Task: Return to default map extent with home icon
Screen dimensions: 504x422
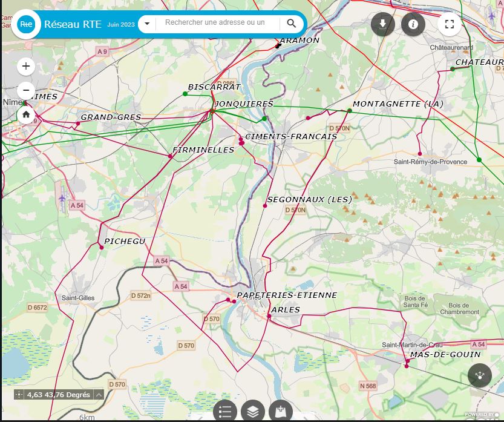Action: tap(26, 114)
